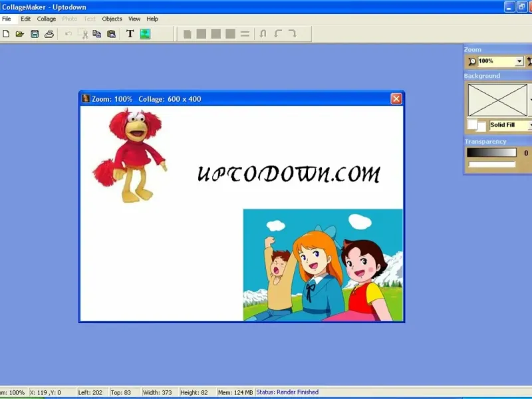The height and width of the screenshot is (399, 532).
Task: Paste from clipboard using the toolbar icon
Action: tap(111, 34)
